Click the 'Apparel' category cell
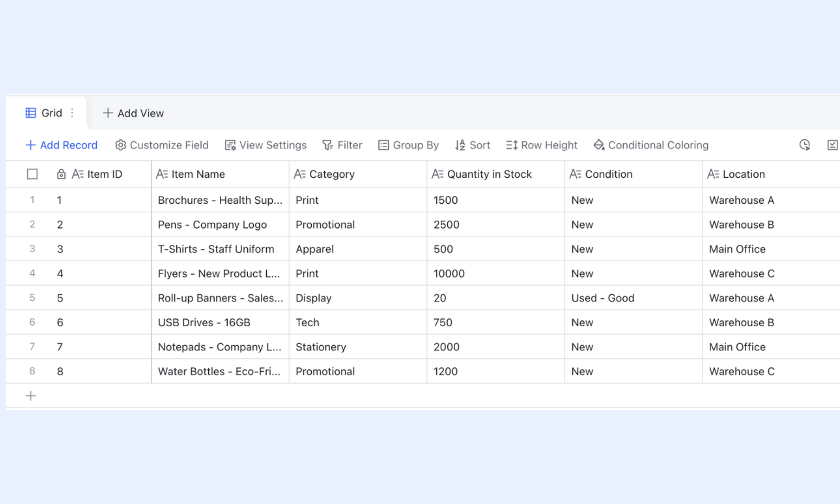The width and height of the screenshot is (840, 504). 358,249
